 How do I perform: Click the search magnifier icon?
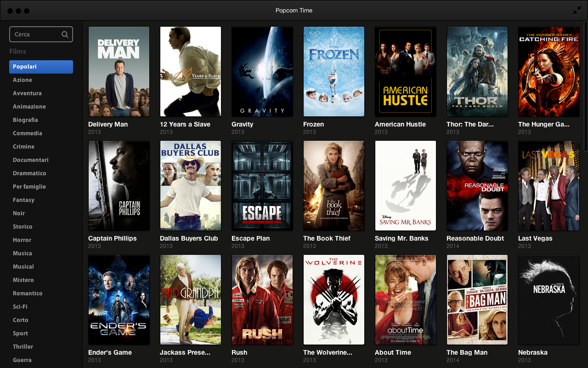[x=65, y=34]
